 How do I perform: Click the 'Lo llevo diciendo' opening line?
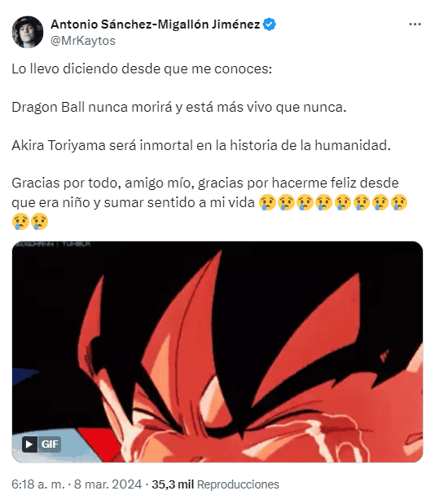[142, 69]
